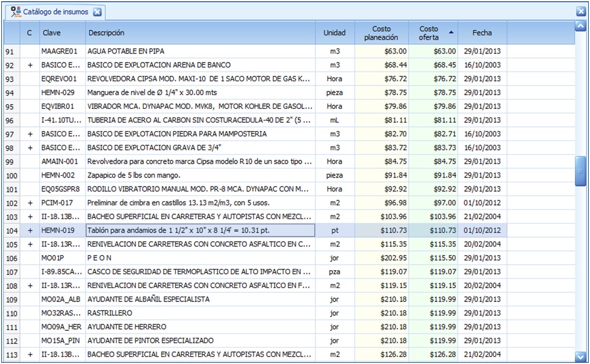Click the vertical scrollbar thumb

pyautogui.click(x=580, y=171)
